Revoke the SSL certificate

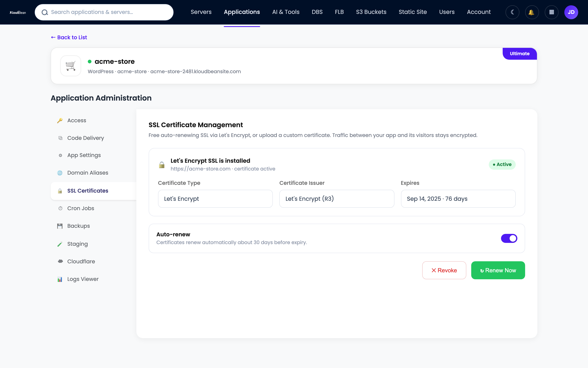(x=444, y=270)
